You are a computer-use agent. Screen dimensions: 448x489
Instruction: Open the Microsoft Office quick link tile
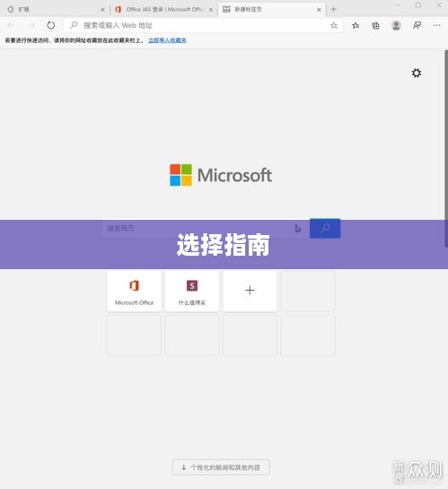134,291
